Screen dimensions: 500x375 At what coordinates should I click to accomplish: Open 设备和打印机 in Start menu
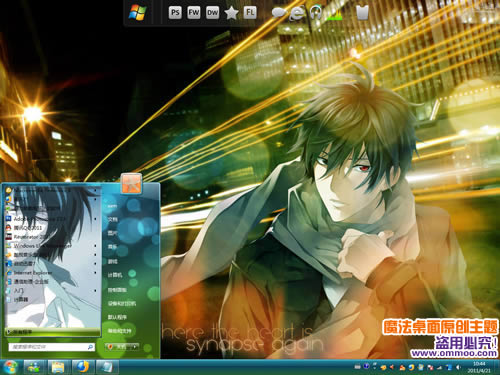tap(122, 303)
